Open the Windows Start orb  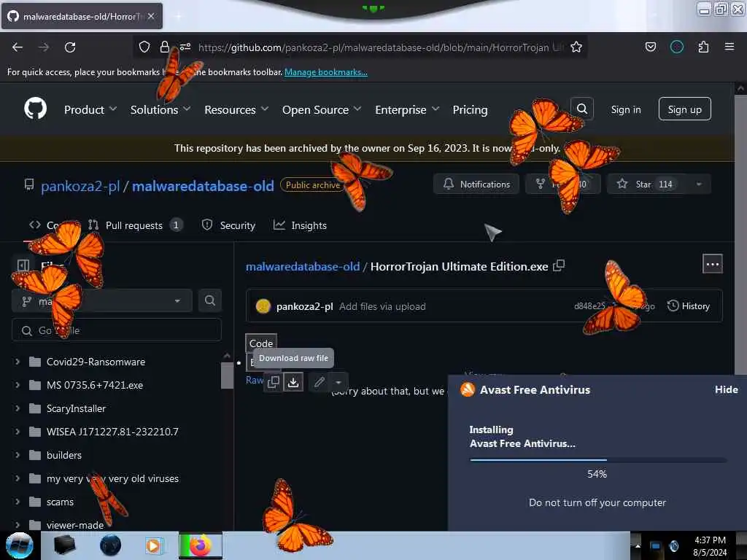pyautogui.click(x=19, y=545)
